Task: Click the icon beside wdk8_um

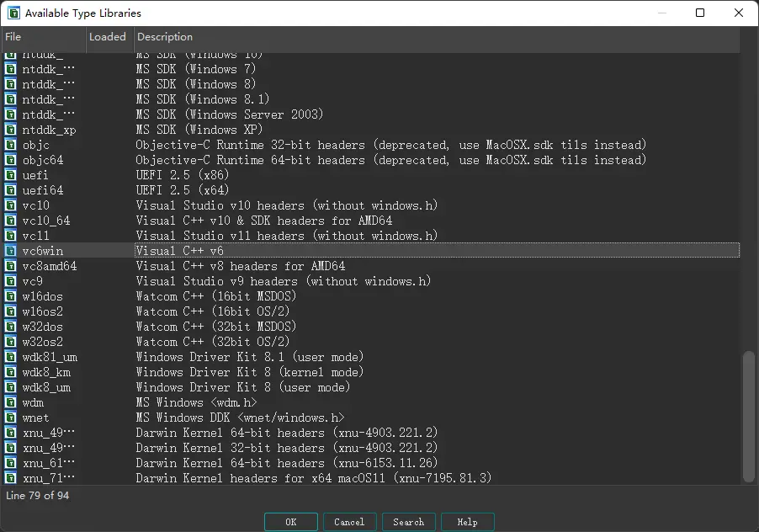Action: (x=10, y=387)
